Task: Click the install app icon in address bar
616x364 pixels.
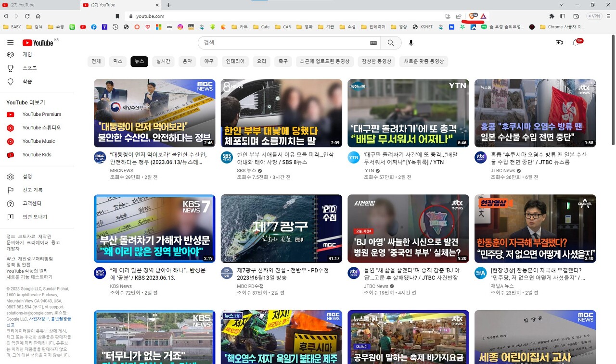Action: click(448, 16)
